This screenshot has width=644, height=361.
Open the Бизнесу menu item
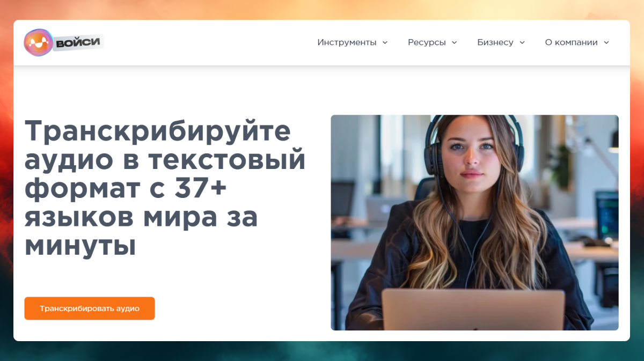click(495, 42)
